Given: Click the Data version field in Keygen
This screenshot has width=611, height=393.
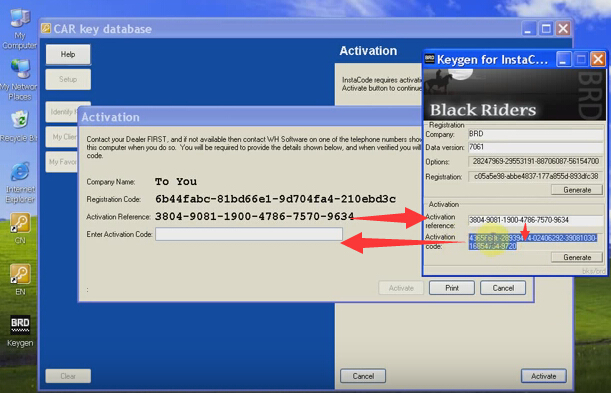Looking at the screenshot, I should (535, 147).
